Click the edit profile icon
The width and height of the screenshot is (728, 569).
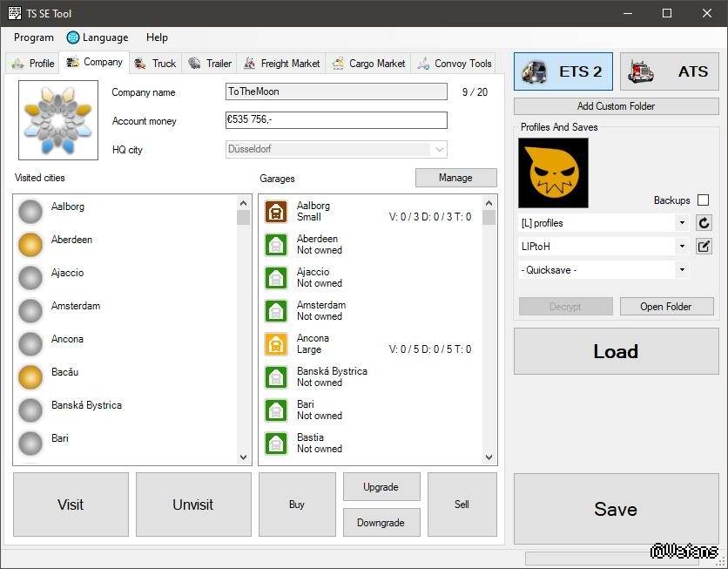pyautogui.click(x=704, y=247)
